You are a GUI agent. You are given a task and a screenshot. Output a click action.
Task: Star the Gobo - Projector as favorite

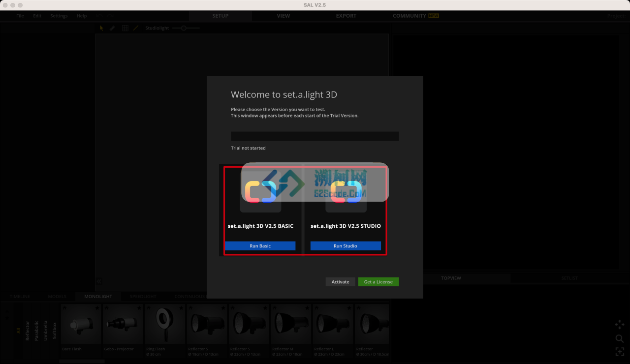[x=139, y=308]
